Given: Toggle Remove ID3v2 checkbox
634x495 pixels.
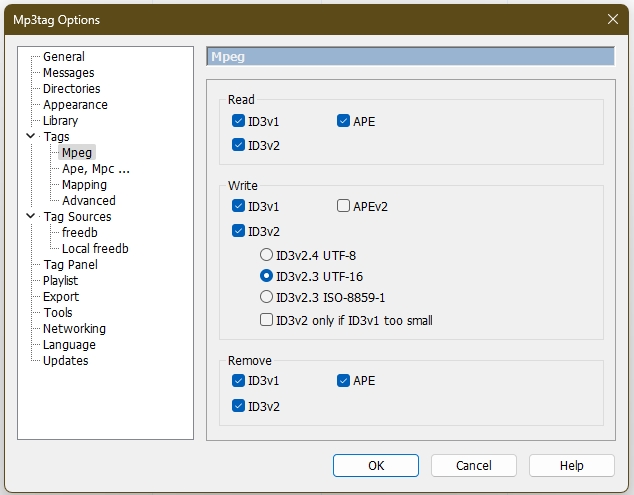Looking at the screenshot, I should point(238,406).
